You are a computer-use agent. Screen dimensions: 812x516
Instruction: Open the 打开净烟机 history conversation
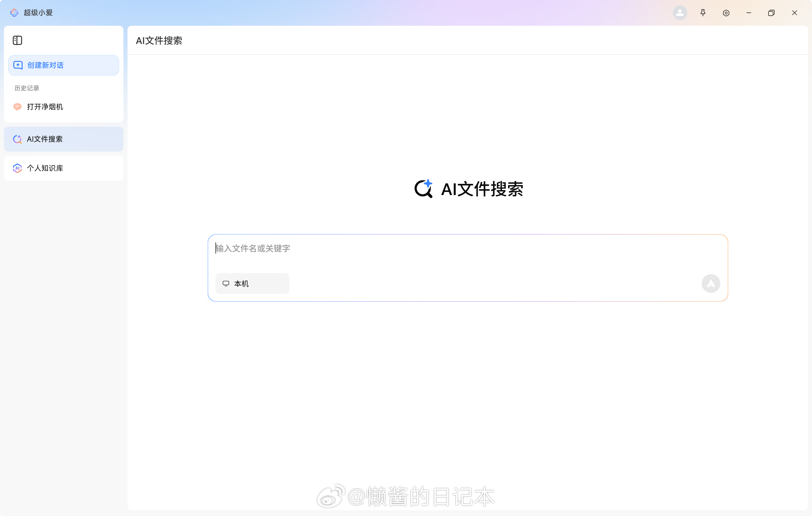pyautogui.click(x=45, y=107)
